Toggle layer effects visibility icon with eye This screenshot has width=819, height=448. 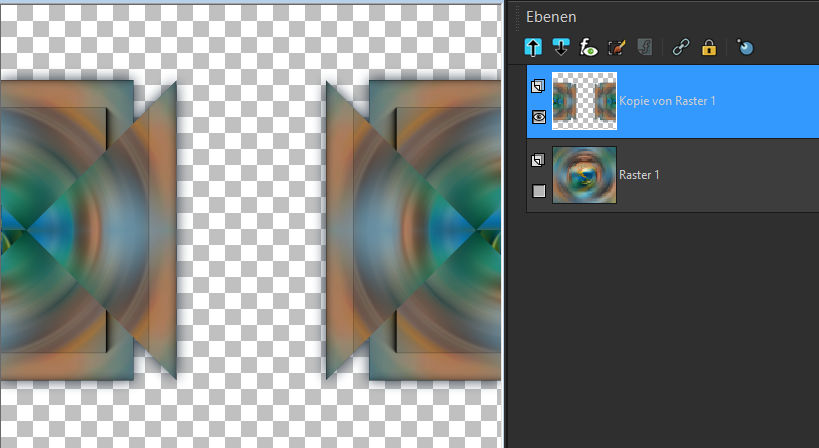click(589, 48)
